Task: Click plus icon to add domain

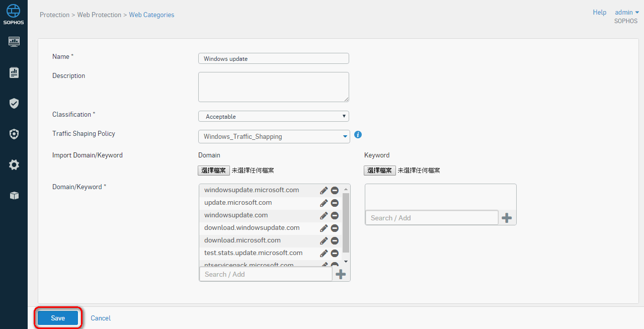Action: [341, 274]
